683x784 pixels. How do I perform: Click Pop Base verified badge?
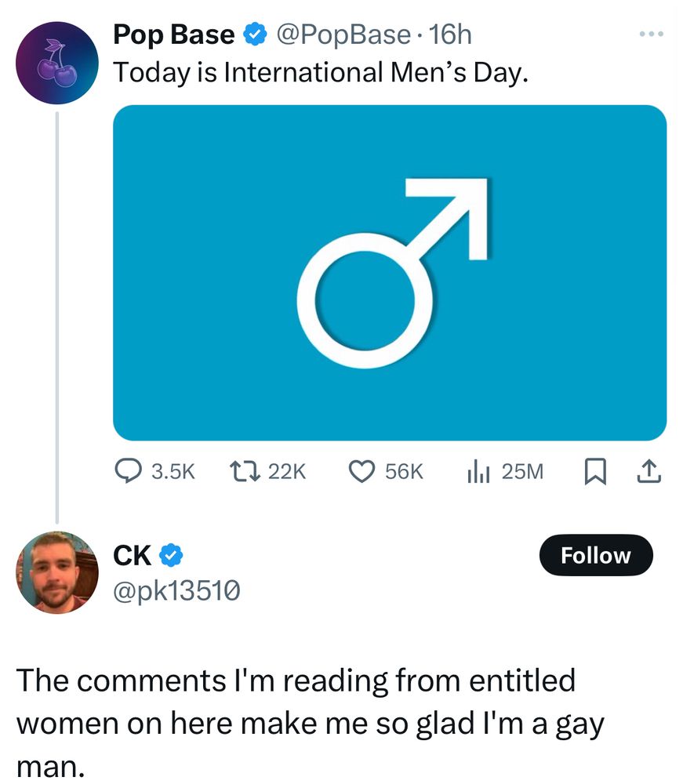click(252, 34)
